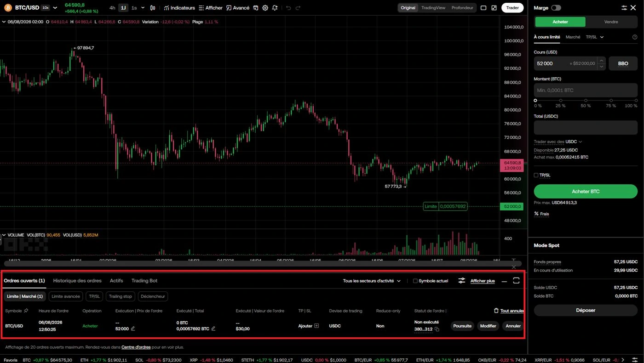
Task: Minimize the orders panel
Action: pos(504,281)
